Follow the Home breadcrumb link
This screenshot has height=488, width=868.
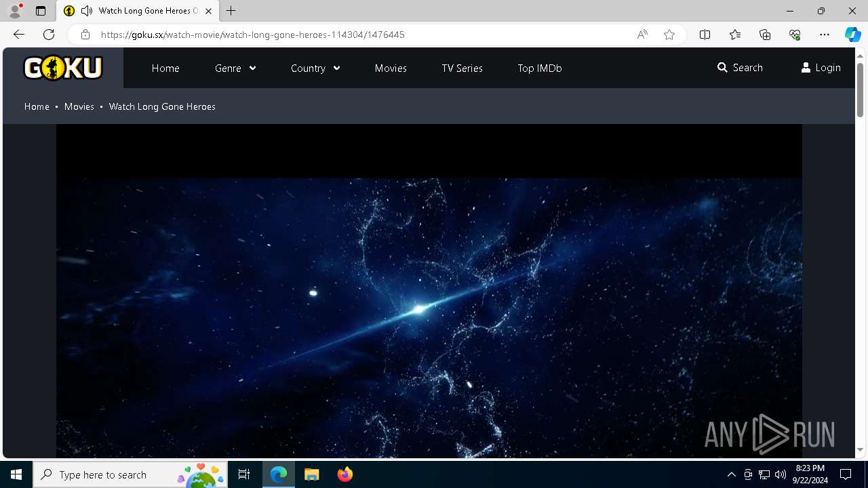click(37, 106)
